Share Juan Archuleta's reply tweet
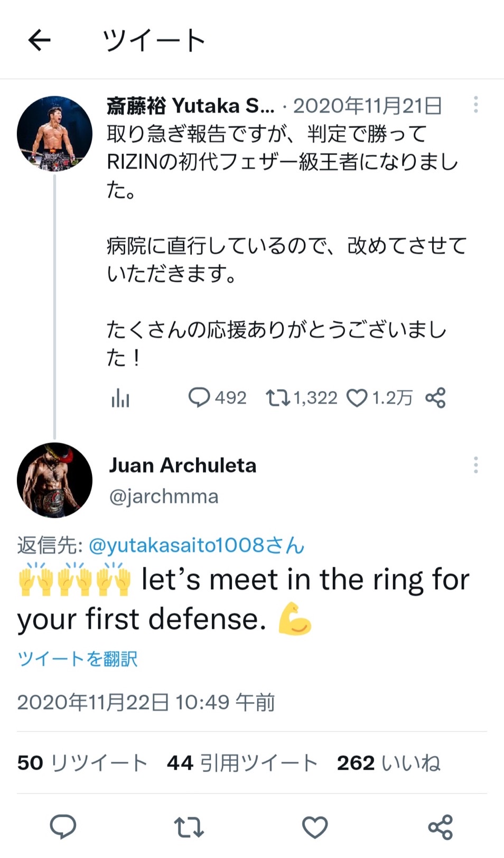504x858 pixels. click(441, 827)
